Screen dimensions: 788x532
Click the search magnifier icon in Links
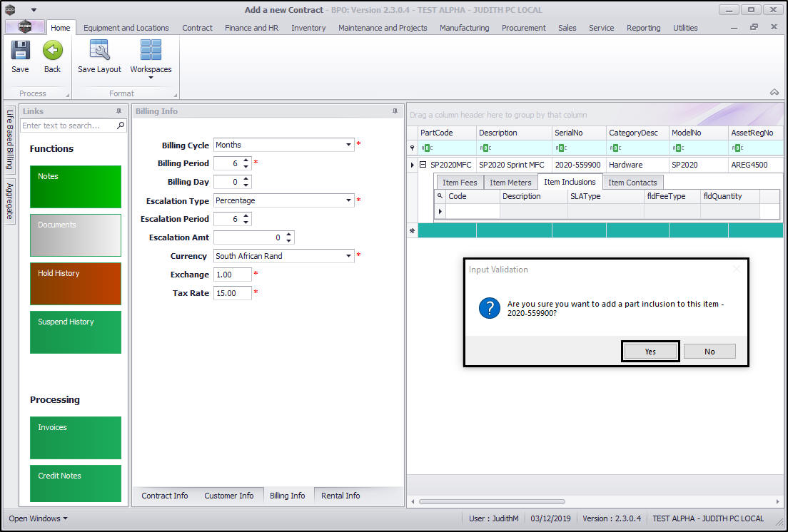[121, 126]
